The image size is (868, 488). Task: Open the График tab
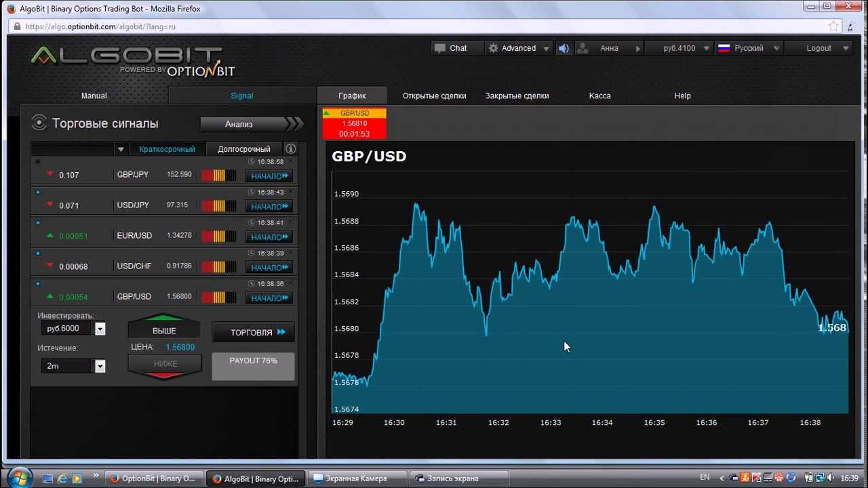tap(352, 96)
